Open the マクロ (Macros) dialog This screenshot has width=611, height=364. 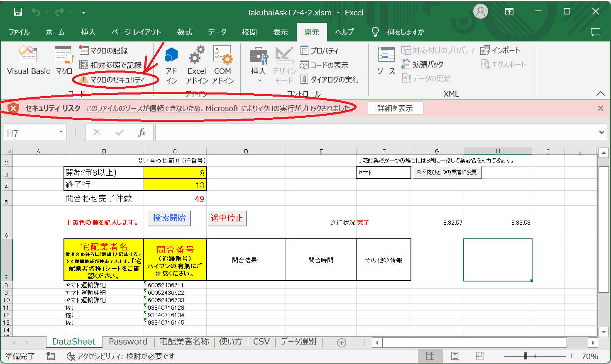pyautogui.click(x=64, y=60)
